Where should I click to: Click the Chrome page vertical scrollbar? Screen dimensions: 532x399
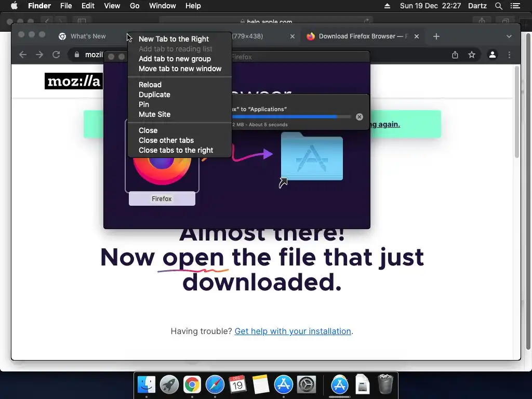[517, 112]
